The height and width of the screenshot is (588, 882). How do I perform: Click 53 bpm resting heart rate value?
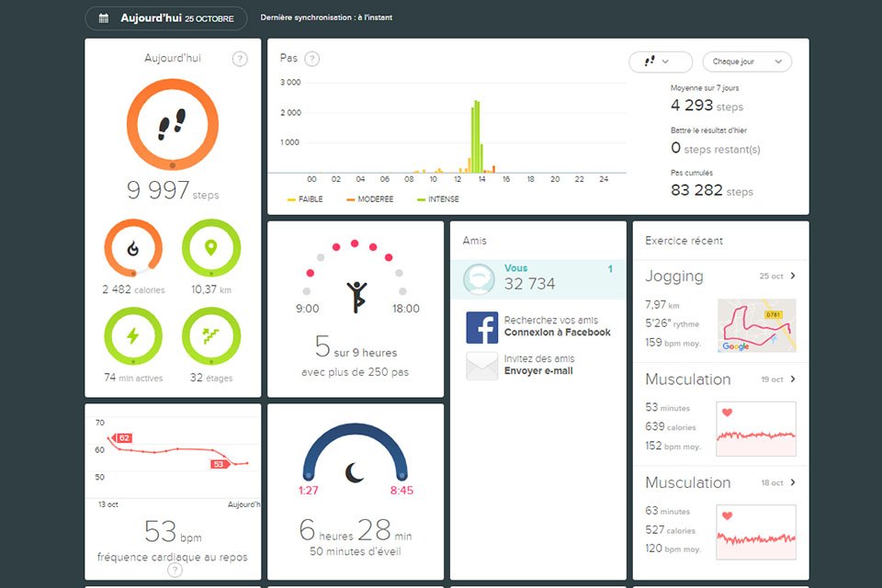[x=173, y=532]
